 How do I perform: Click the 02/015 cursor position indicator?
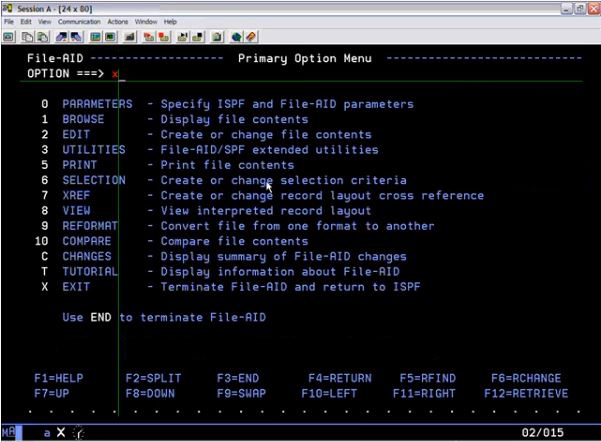(x=542, y=433)
